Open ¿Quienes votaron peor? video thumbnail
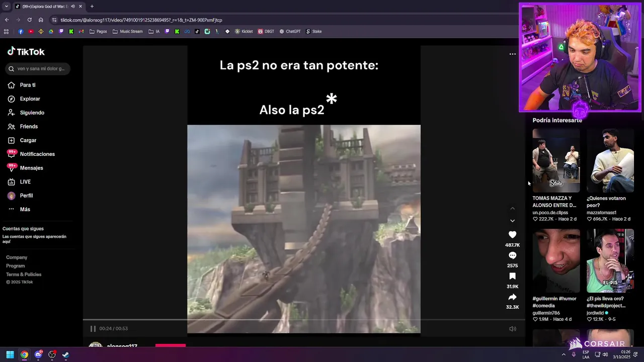Viewport: 644px width, 362px height. click(610, 160)
